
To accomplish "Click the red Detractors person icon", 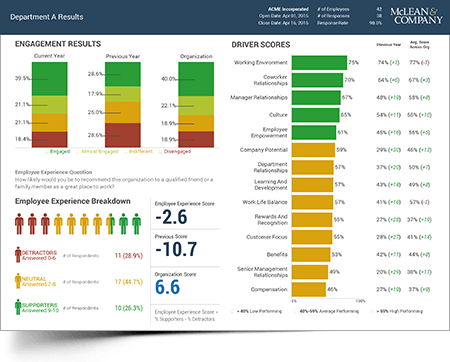I will click(x=18, y=255).
